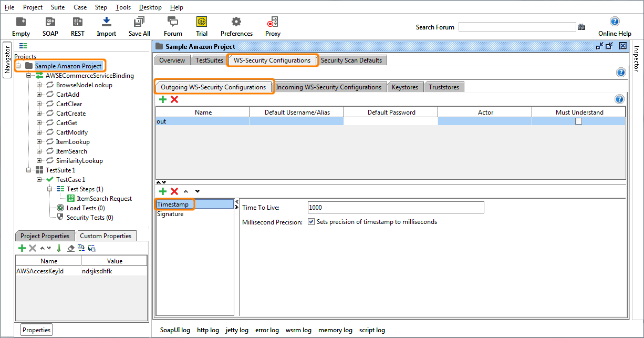Expand CartCreate operation node
644x338 pixels.
pyautogui.click(x=39, y=114)
